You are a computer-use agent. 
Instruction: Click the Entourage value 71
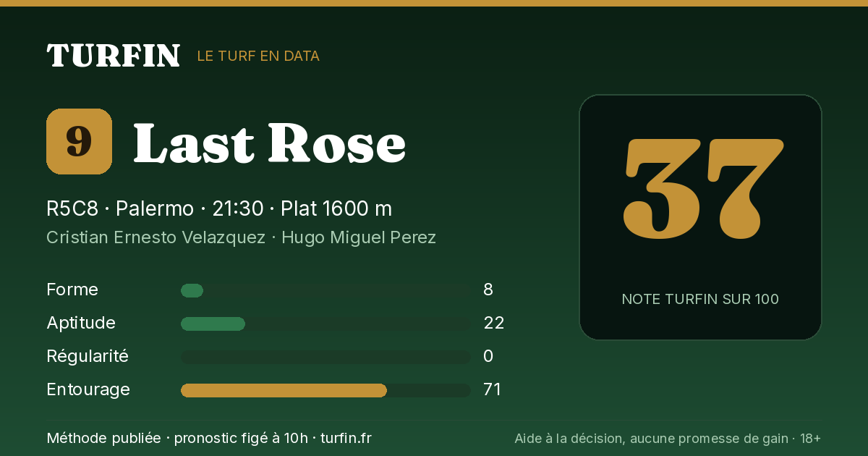tap(493, 389)
